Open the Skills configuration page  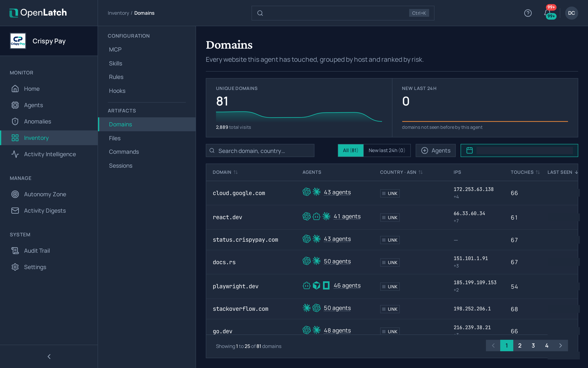(147, 63)
